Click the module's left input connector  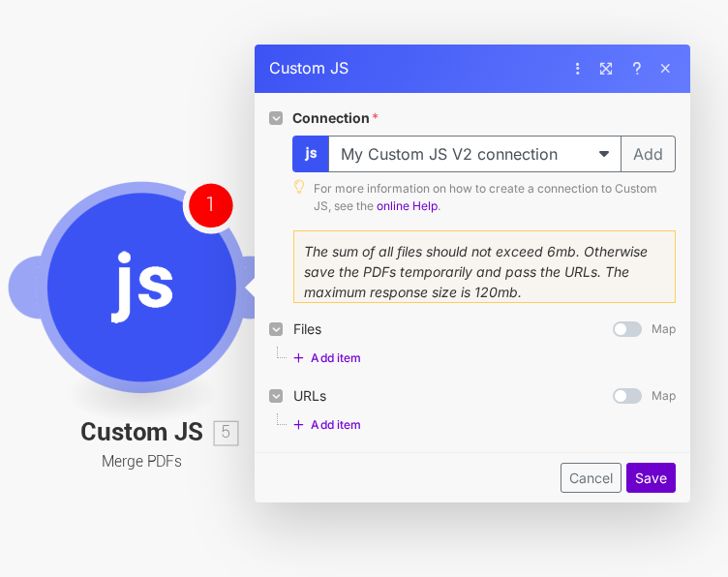24,288
